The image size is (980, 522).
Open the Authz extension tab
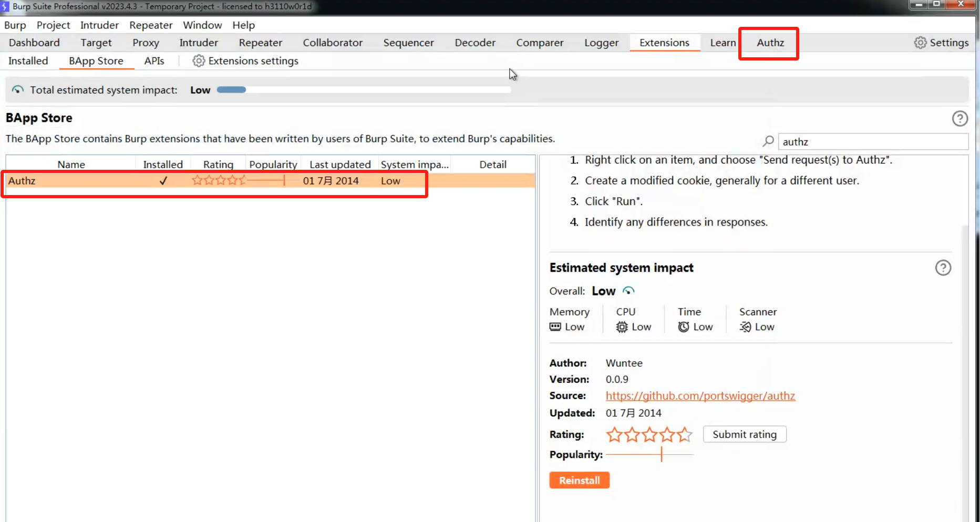pyautogui.click(x=770, y=43)
